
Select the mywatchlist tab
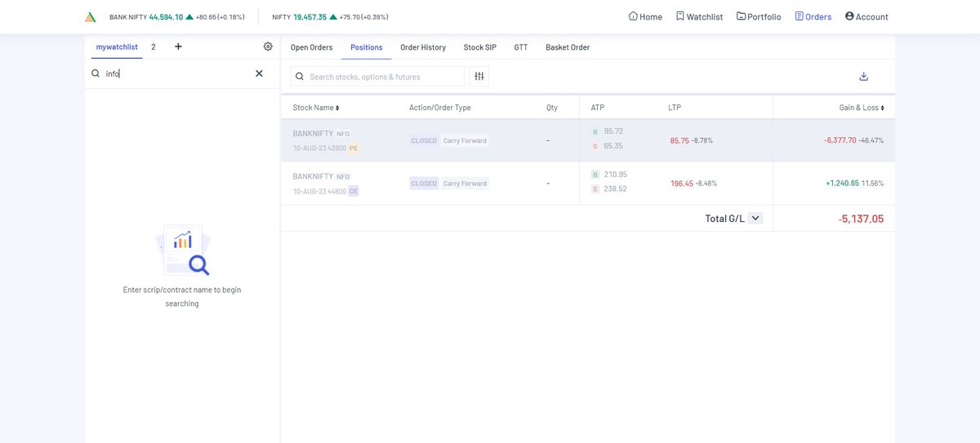point(118,47)
